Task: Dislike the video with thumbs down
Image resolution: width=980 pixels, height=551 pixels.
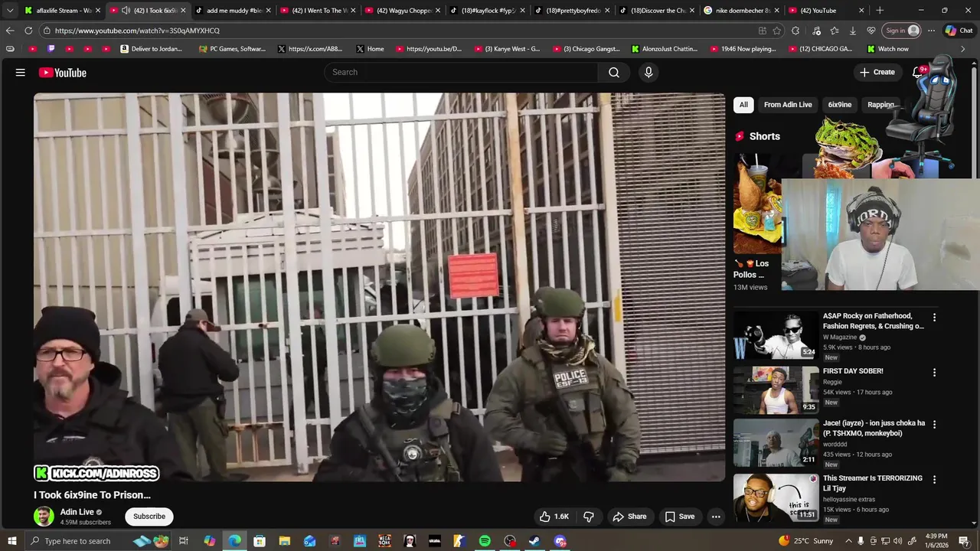Action: tap(588, 517)
